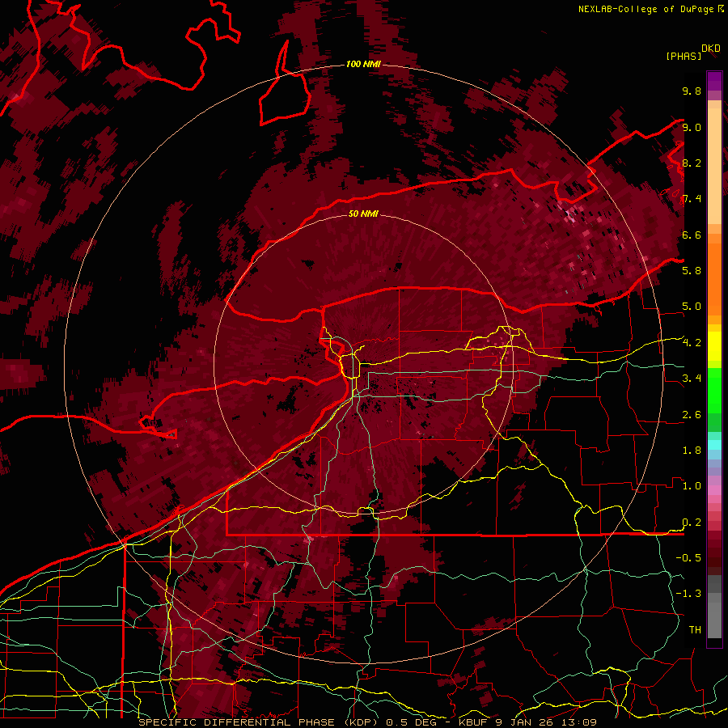Click the NEXLAB-College of DuPage credit text
The image size is (728, 728).
[645, 9]
